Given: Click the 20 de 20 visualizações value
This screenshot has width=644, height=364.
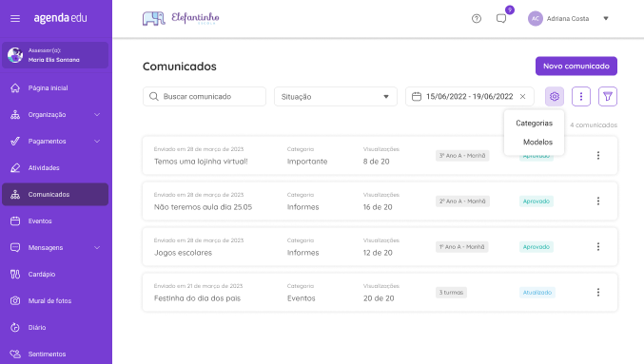Looking at the screenshot, I should tap(379, 298).
